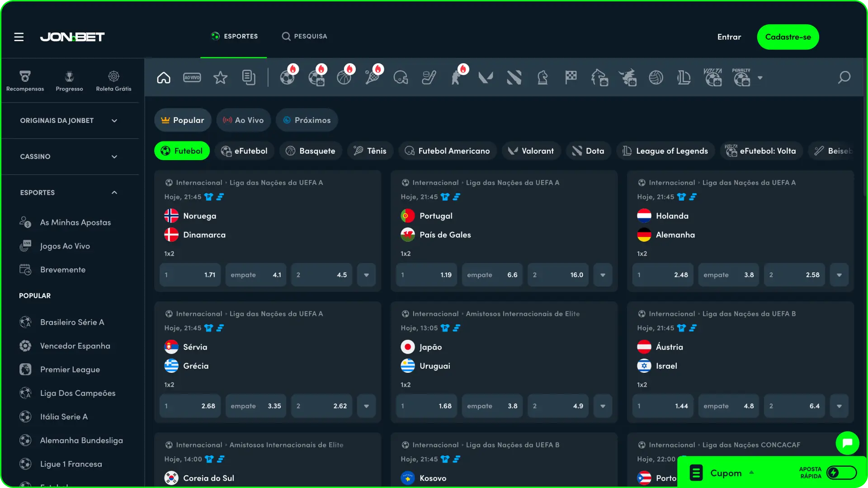Open the hamburger menu
The height and width of the screenshot is (488, 868).
[x=19, y=37]
